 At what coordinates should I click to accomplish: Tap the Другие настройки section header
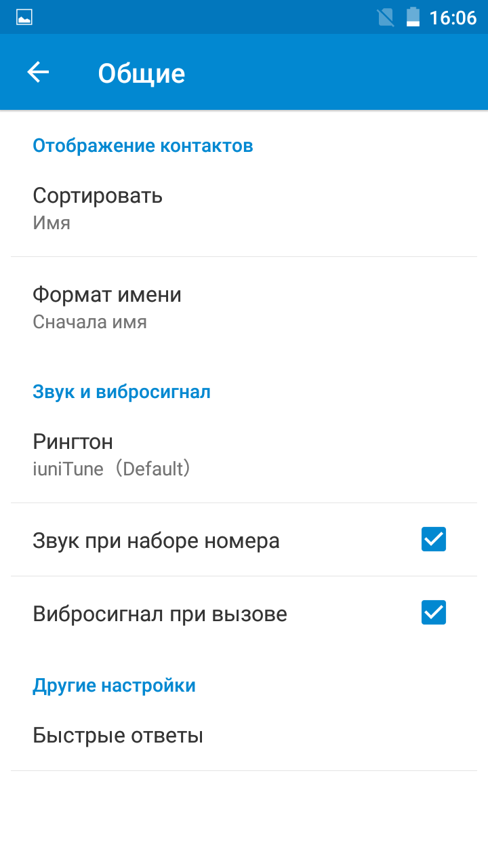click(114, 685)
